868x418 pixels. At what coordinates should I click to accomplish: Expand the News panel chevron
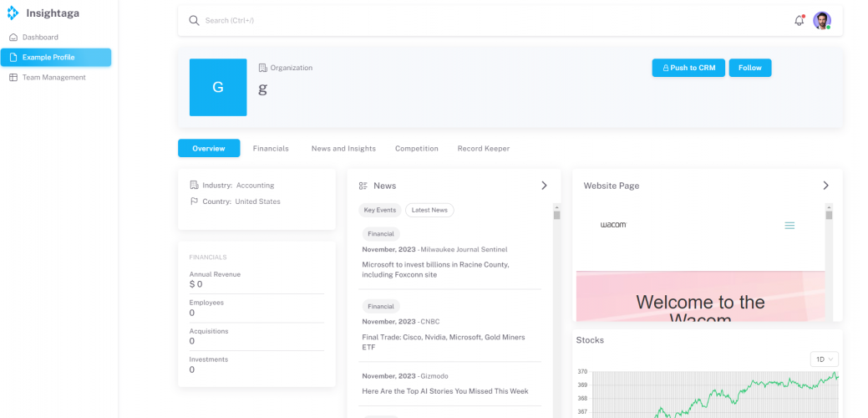(x=544, y=186)
